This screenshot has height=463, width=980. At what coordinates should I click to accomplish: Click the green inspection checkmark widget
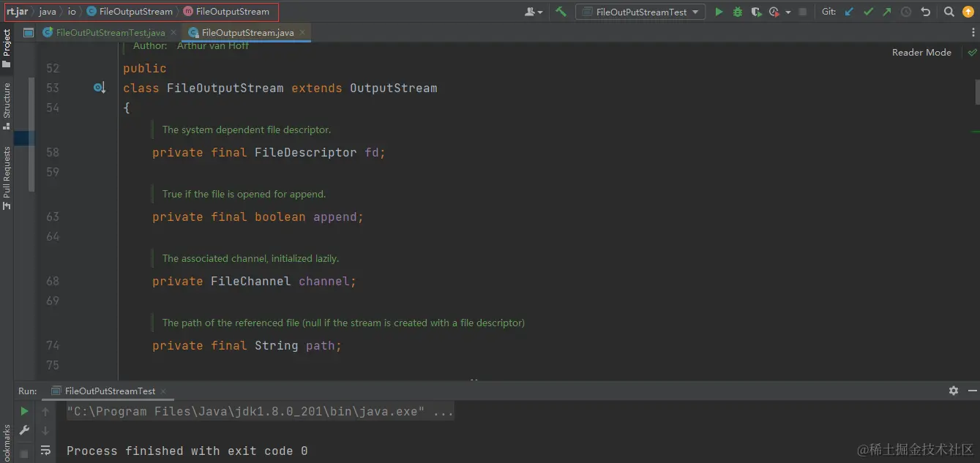click(972, 52)
